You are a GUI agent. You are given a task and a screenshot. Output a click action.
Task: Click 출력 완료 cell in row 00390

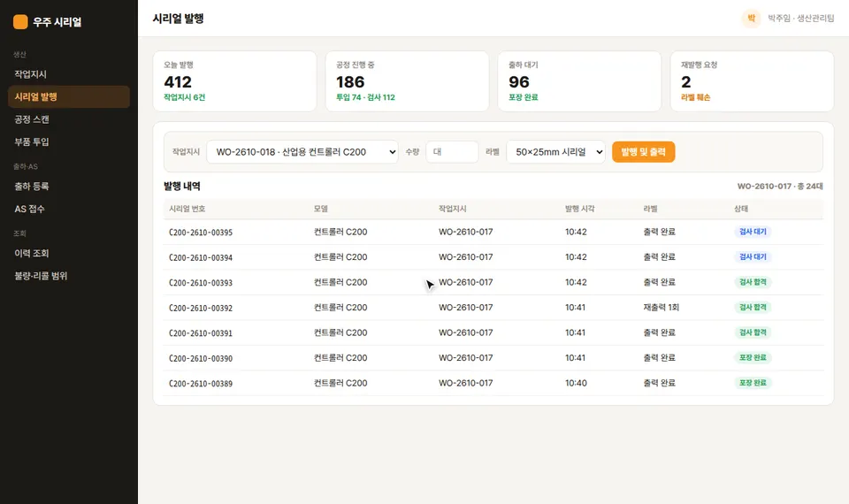(x=659, y=358)
